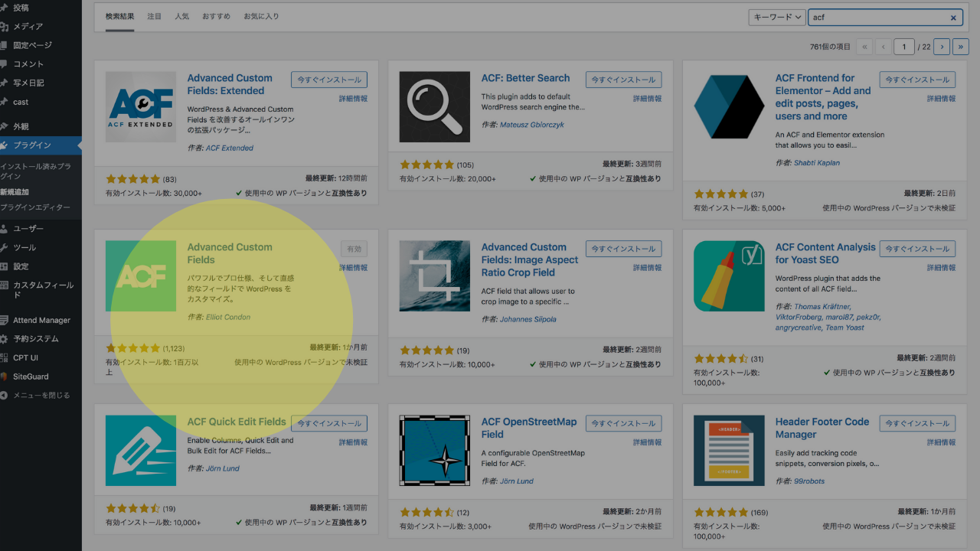
Task: Open author link Johannes Siipola
Action: (x=528, y=319)
